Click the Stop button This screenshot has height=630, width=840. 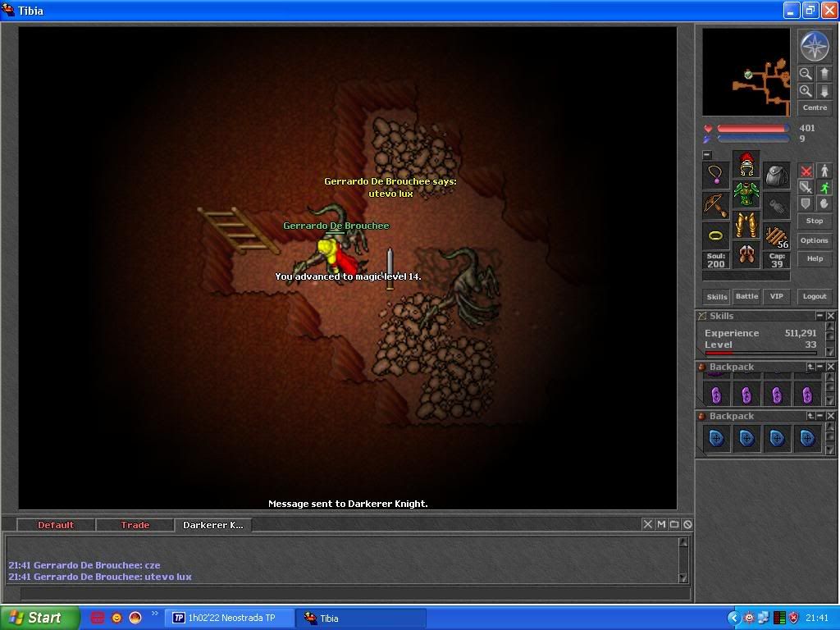(815, 221)
